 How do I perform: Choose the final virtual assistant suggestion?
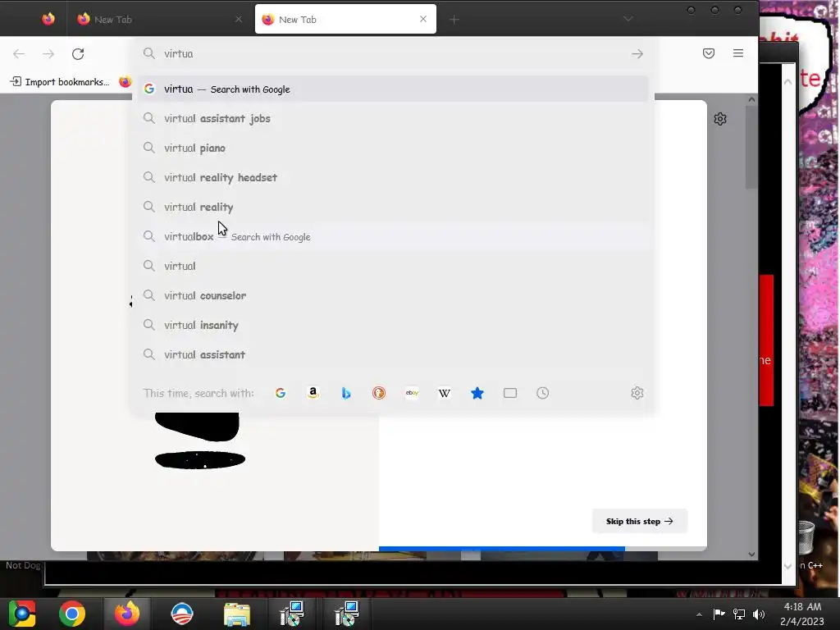point(394,354)
